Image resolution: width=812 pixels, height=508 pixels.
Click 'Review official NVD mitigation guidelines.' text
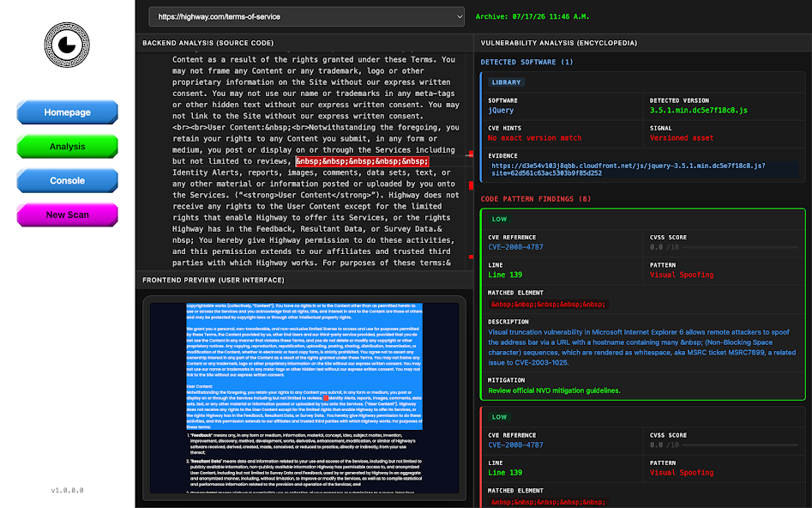click(554, 390)
